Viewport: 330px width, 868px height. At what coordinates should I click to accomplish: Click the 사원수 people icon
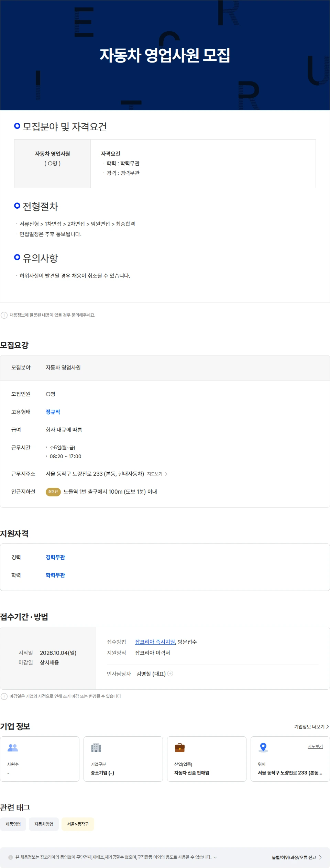(13, 748)
